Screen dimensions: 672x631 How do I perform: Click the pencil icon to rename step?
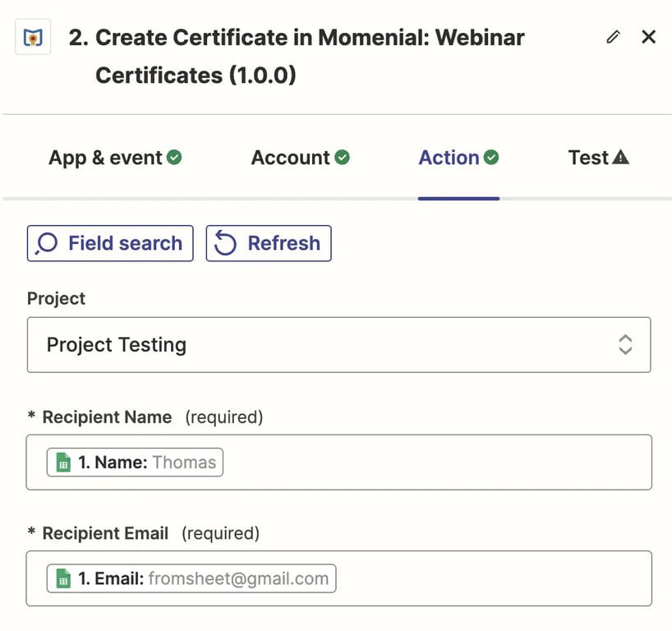[613, 37]
